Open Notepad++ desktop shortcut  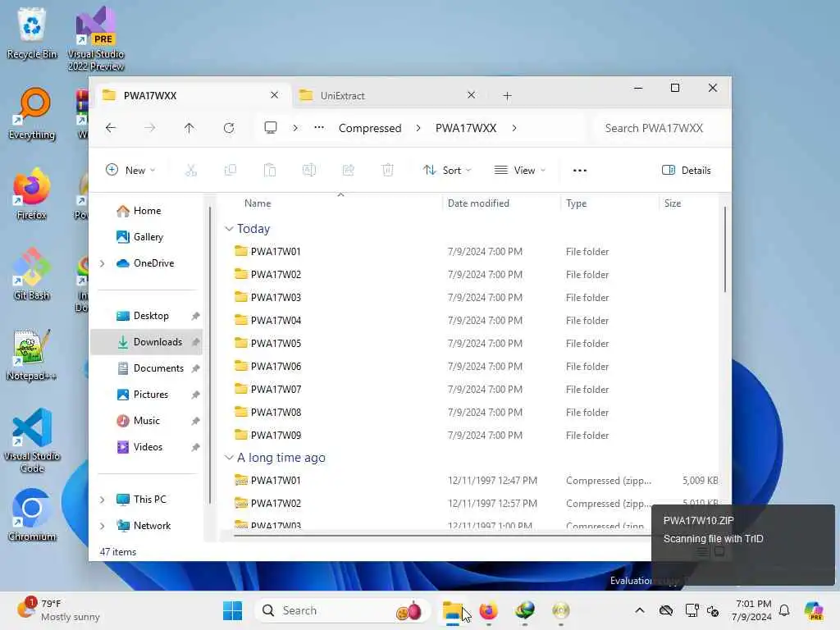click(32, 355)
